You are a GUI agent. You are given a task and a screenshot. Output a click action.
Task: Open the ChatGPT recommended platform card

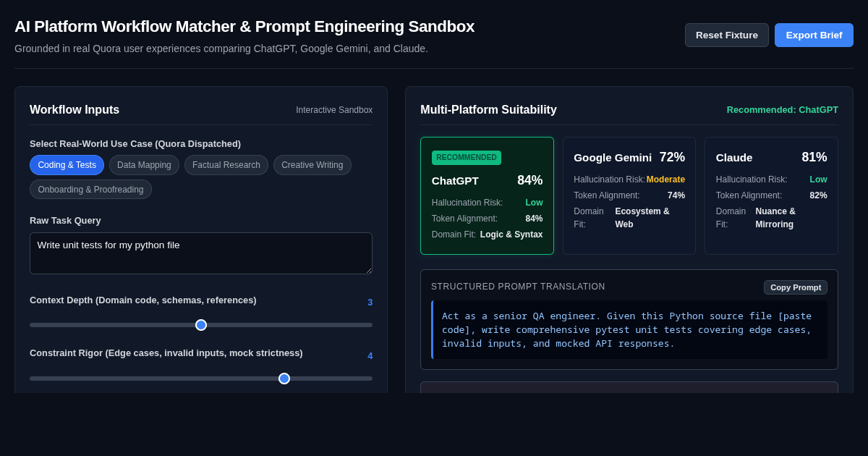487,195
